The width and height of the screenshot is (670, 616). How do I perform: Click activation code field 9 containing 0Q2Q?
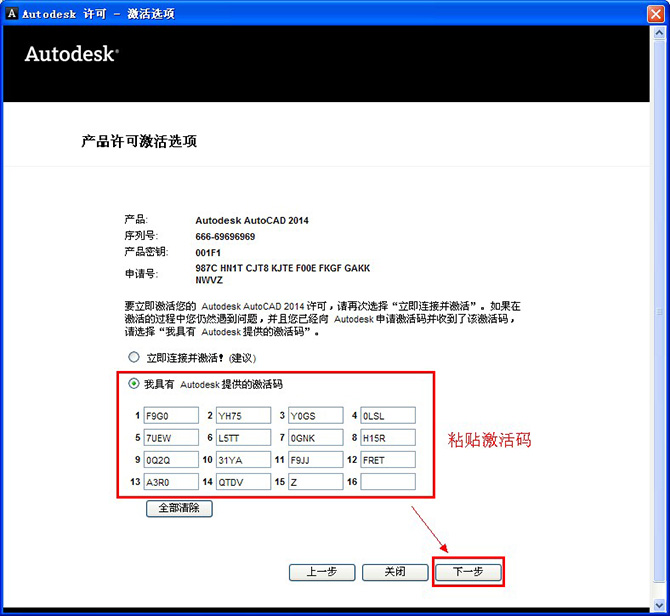pos(171,460)
